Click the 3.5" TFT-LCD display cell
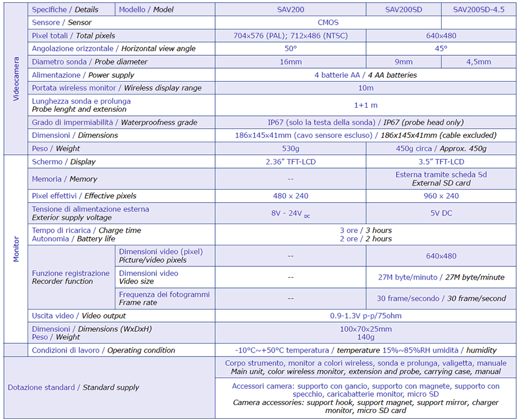 pos(441,162)
